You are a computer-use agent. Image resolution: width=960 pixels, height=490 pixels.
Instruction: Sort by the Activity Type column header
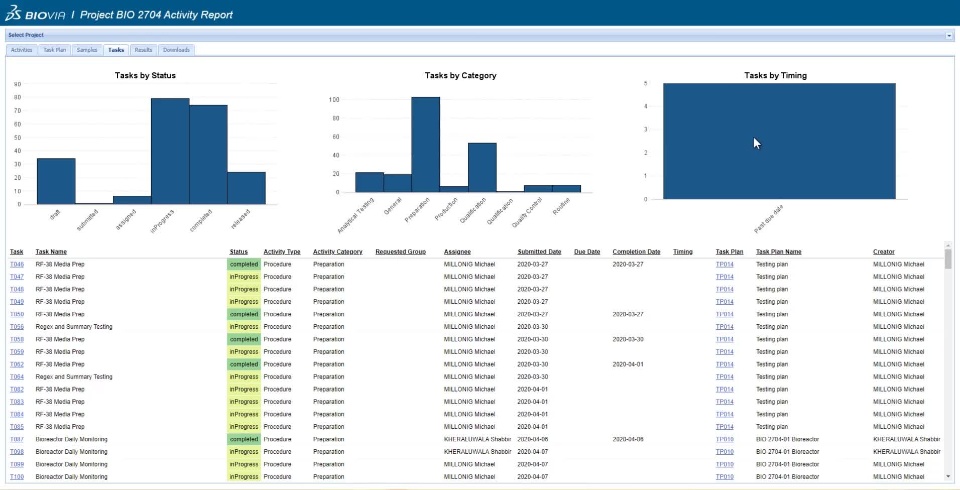(x=282, y=252)
